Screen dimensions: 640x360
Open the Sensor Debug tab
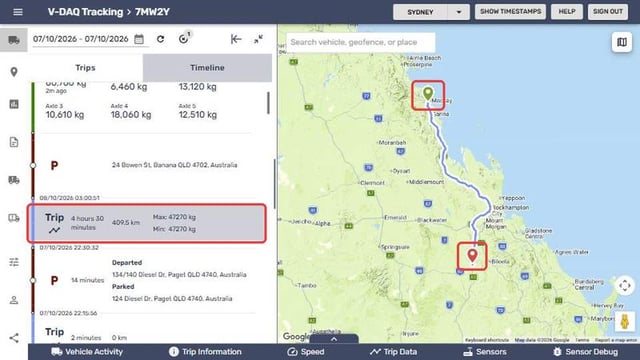point(585,352)
